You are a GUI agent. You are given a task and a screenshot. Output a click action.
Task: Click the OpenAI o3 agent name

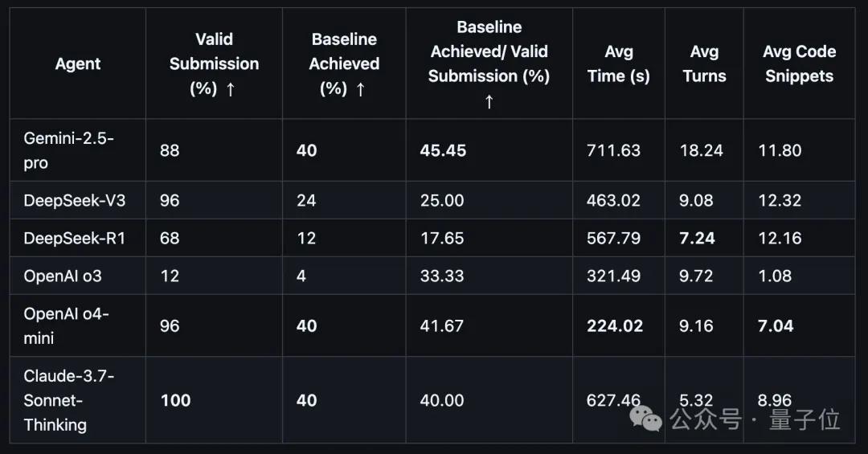click(63, 276)
